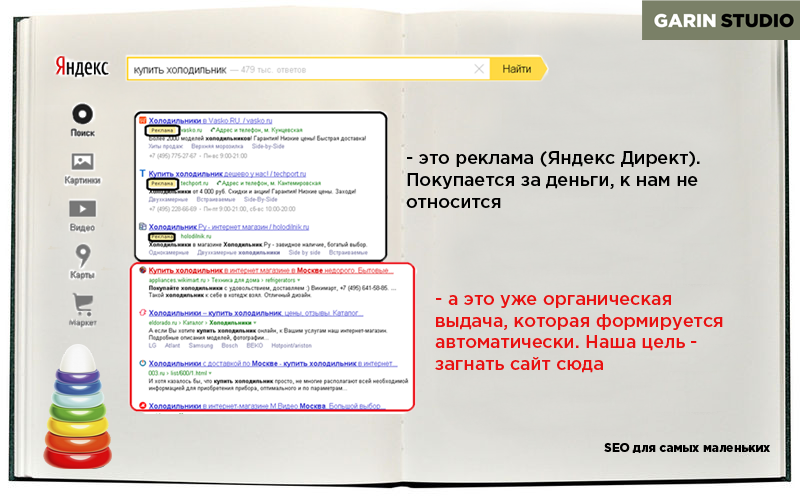
Task: Click the Однокамерные sitelink under holodilnik.ru
Action: [168, 253]
